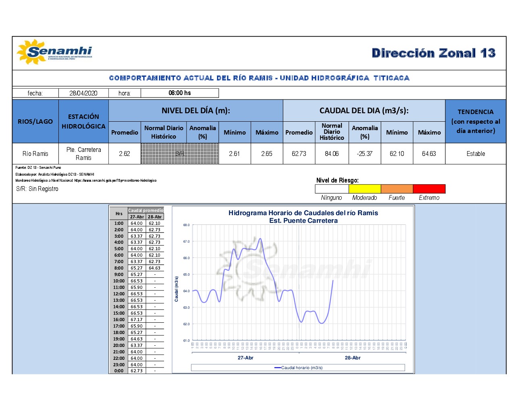
Task: Select the hatched S/R historical level cell
Action: tap(179, 154)
